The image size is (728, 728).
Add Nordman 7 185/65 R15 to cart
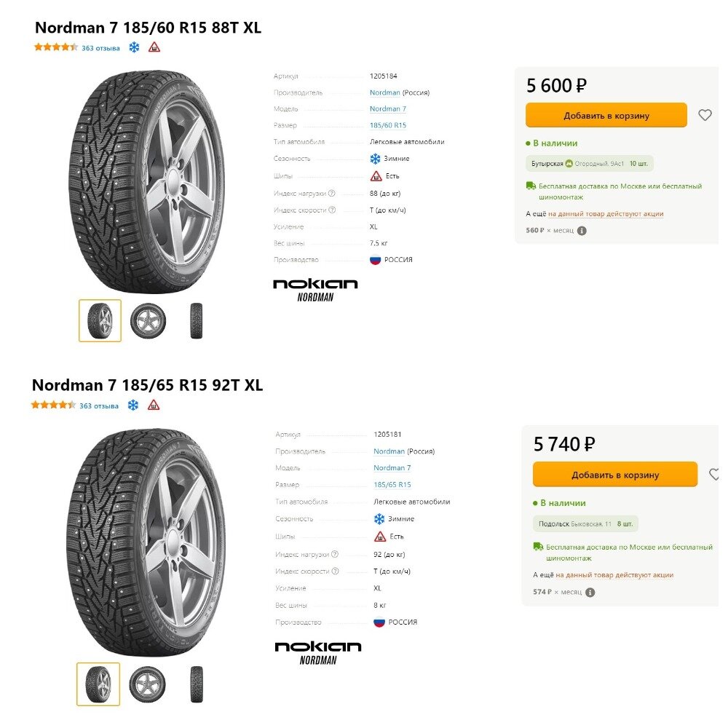[614, 475]
